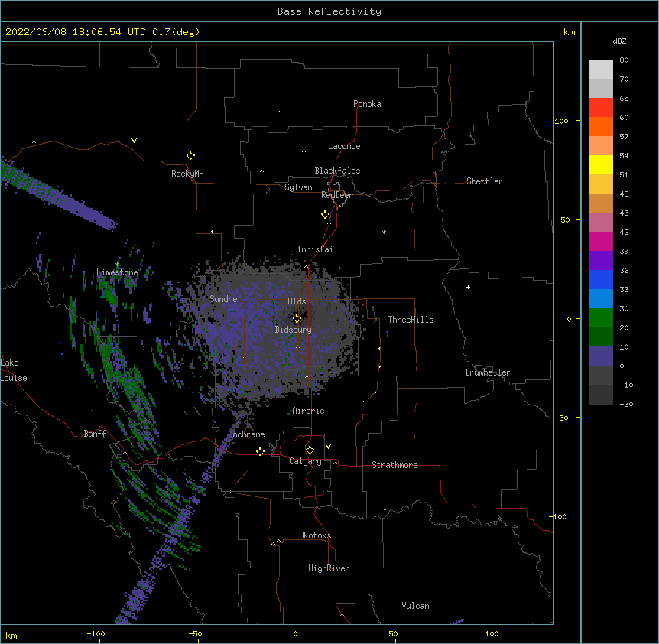659x644 pixels.
Task: Click the 80 value on dBZ legend
Action: (x=624, y=60)
